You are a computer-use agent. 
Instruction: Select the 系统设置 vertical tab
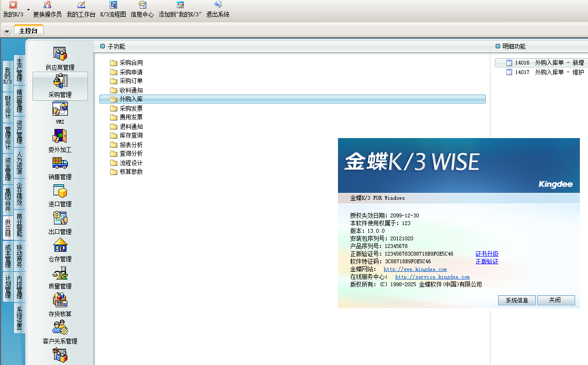click(x=20, y=318)
